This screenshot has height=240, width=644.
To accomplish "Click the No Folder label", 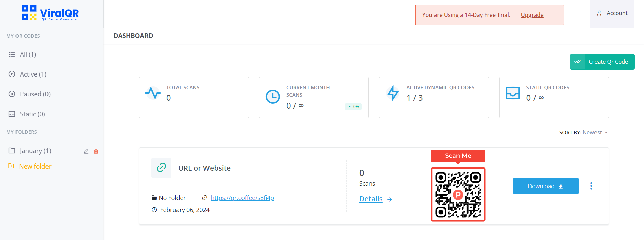I will (x=172, y=198).
